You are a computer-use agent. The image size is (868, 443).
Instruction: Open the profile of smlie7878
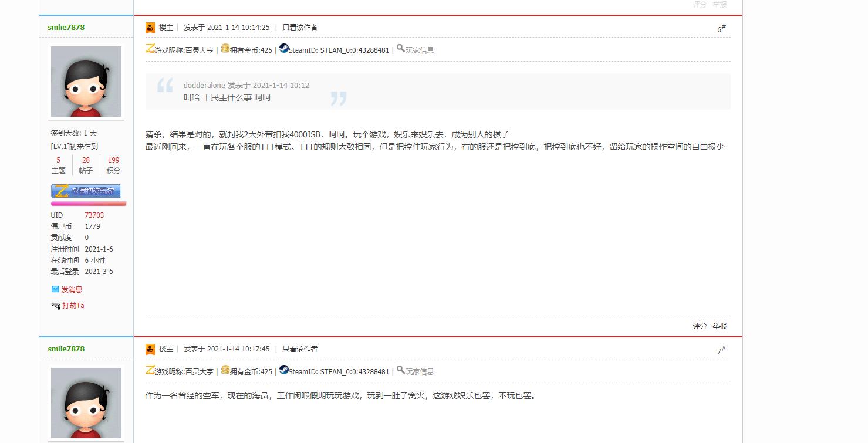pyautogui.click(x=65, y=27)
